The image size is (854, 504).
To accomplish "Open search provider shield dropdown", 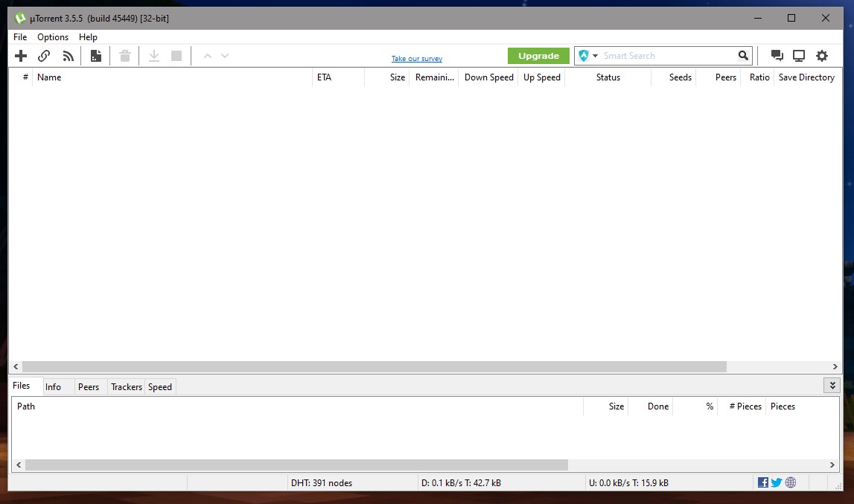I will tap(588, 56).
